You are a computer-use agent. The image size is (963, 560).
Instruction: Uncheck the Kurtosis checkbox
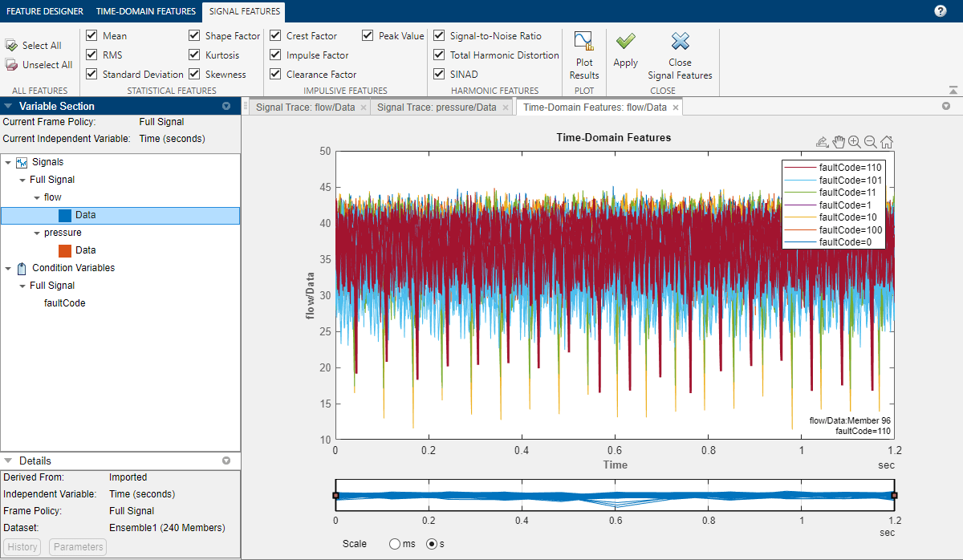[x=195, y=55]
